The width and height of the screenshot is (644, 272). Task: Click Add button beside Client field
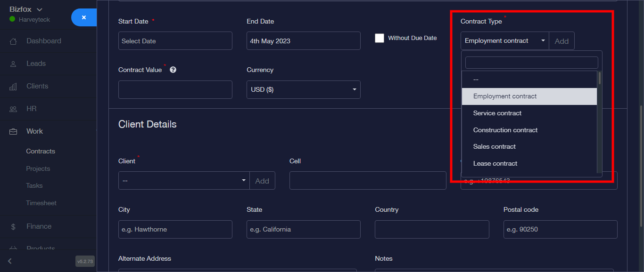click(262, 181)
